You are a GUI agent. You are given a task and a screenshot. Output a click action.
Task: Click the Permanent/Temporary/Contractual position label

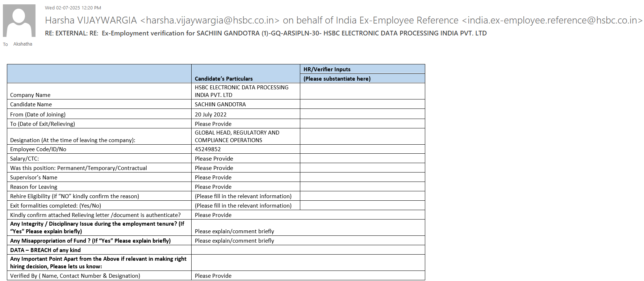[x=79, y=168]
